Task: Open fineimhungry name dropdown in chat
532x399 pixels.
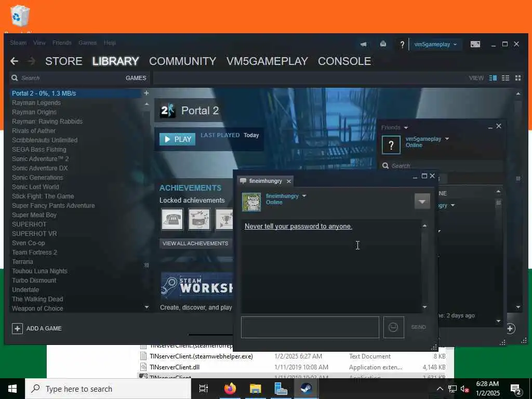Action: click(x=304, y=196)
